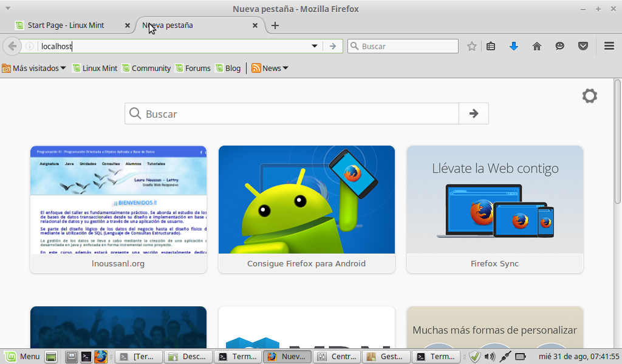Launch Firefox from the panel launcher
Screen dimensions: 622x364
pyautogui.click(x=100, y=357)
